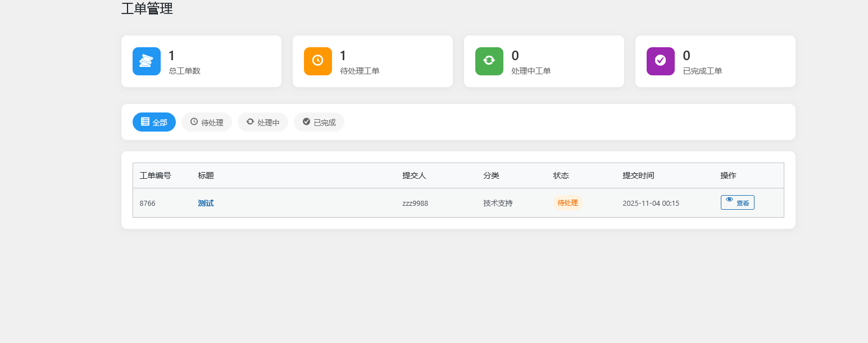Image resolution: width=868 pixels, height=343 pixels.
Task: Click the check icon in 已完成 filter
Action: click(x=306, y=121)
